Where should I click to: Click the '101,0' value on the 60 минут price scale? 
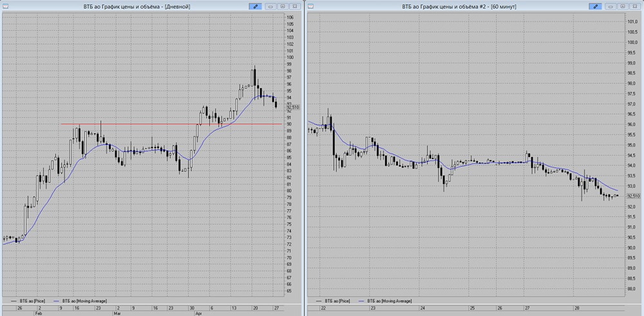pyautogui.click(x=632, y=22)
